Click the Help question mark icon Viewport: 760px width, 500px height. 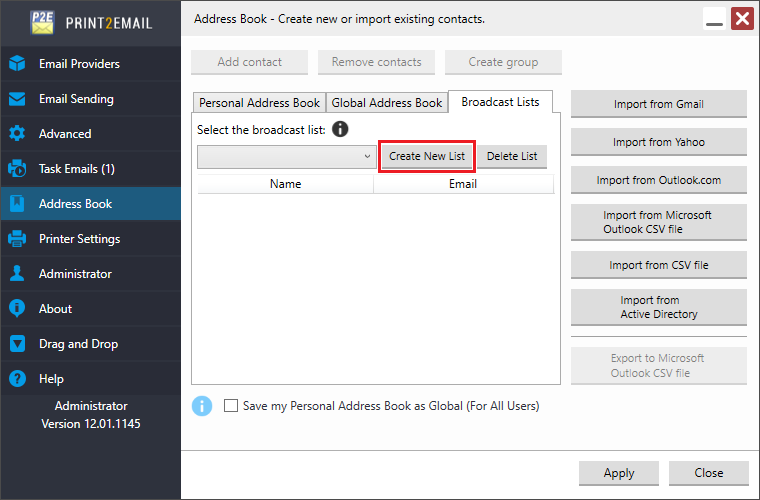click(17, 378)
